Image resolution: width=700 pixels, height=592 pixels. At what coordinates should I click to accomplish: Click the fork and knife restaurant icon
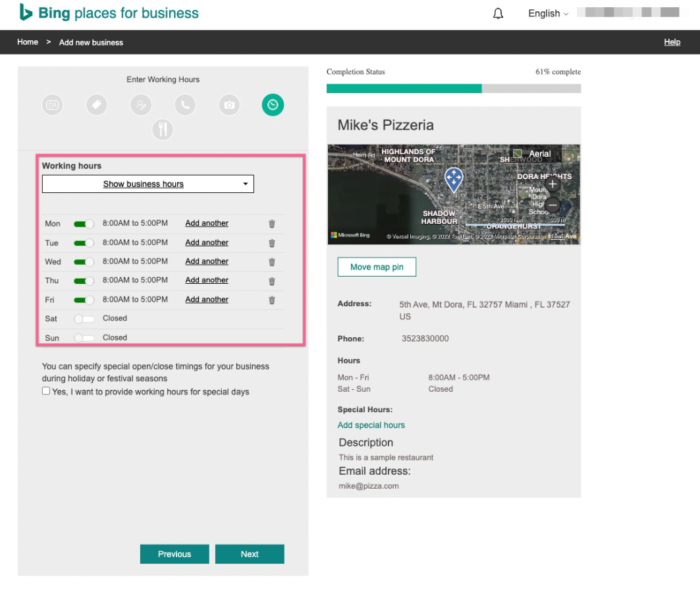(x=163, y=129)
